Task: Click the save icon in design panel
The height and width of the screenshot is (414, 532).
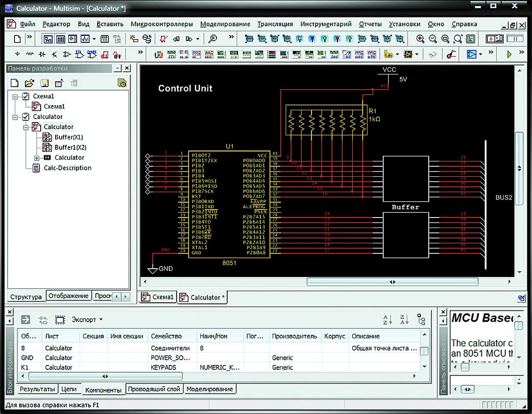Action: 44,83
